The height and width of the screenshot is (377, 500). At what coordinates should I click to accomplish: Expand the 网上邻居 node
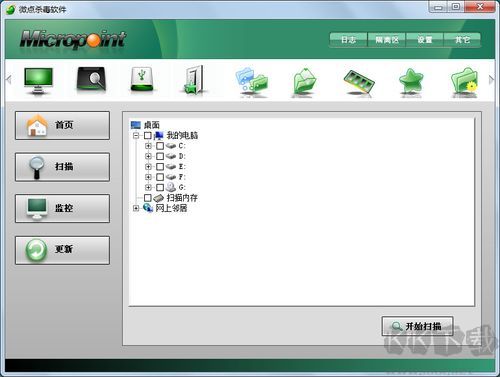pyautogui.click(x=136, y=208)
